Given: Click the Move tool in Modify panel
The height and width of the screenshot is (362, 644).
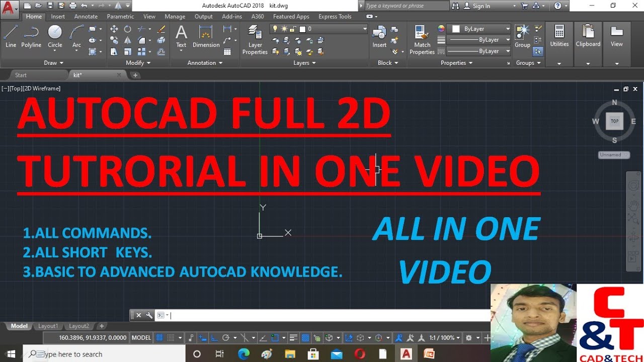Looking at the screenshot, I should pyautogui.click(x=114, y=29).
